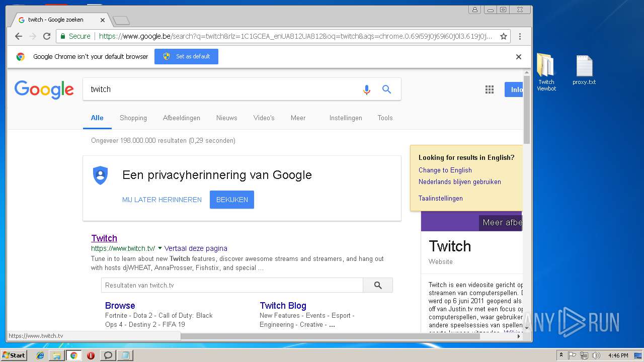Click the twitch.tv site search magnifier button
Viewport: 644px width, 362px height.
coord(378,285)
